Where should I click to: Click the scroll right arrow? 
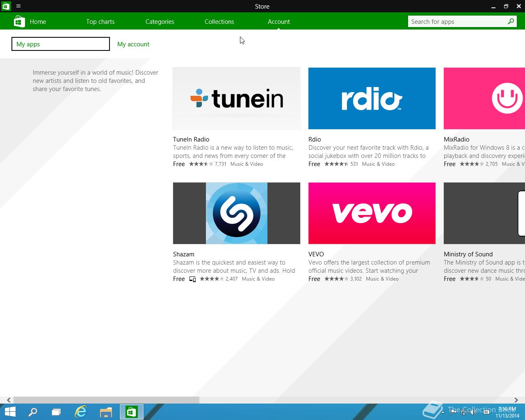516,400
